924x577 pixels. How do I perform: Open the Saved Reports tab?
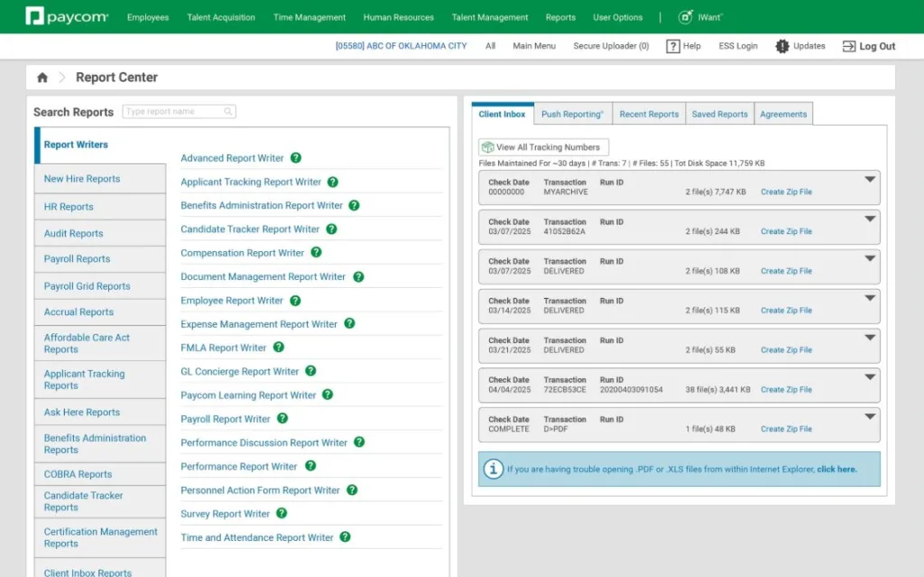point(719,113)
